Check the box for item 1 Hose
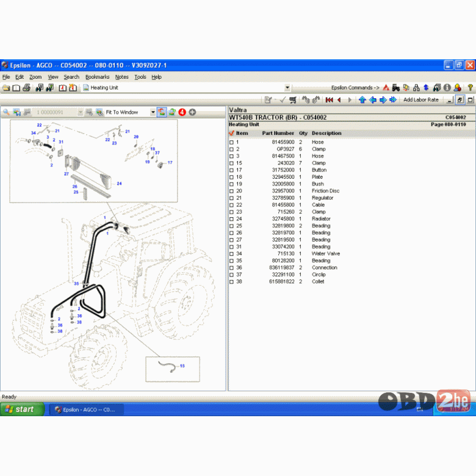This screenshot has height=476, width=476. (x=232, y=142)
